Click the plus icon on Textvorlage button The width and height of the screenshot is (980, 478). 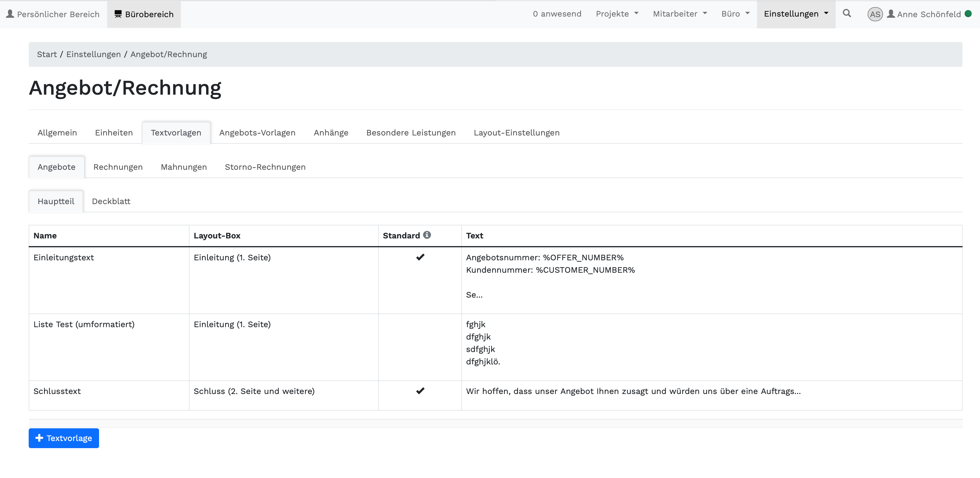(x=39, y=438)
